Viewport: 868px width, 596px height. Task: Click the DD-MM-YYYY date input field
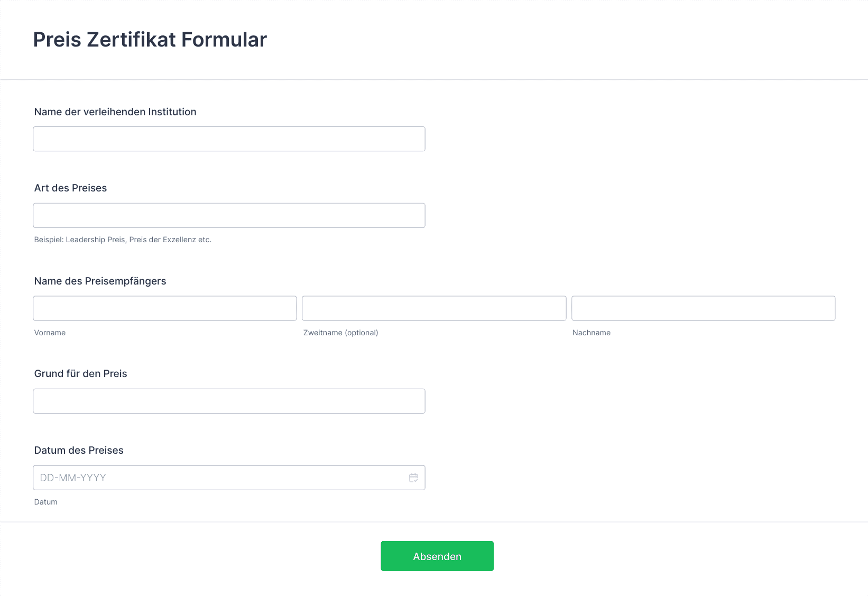click(229, 478)
